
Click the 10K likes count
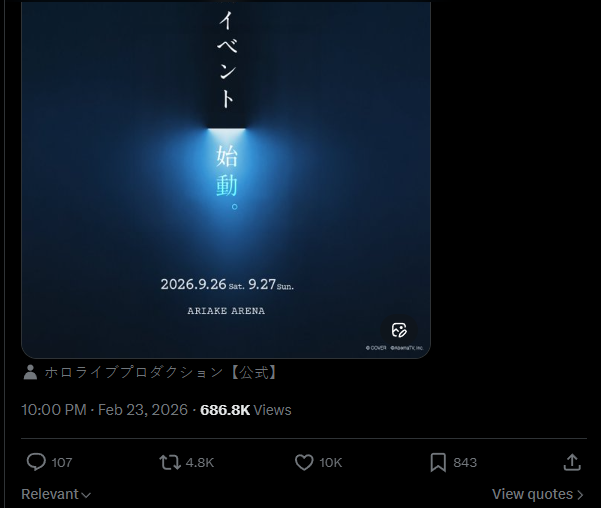point(330,463)
